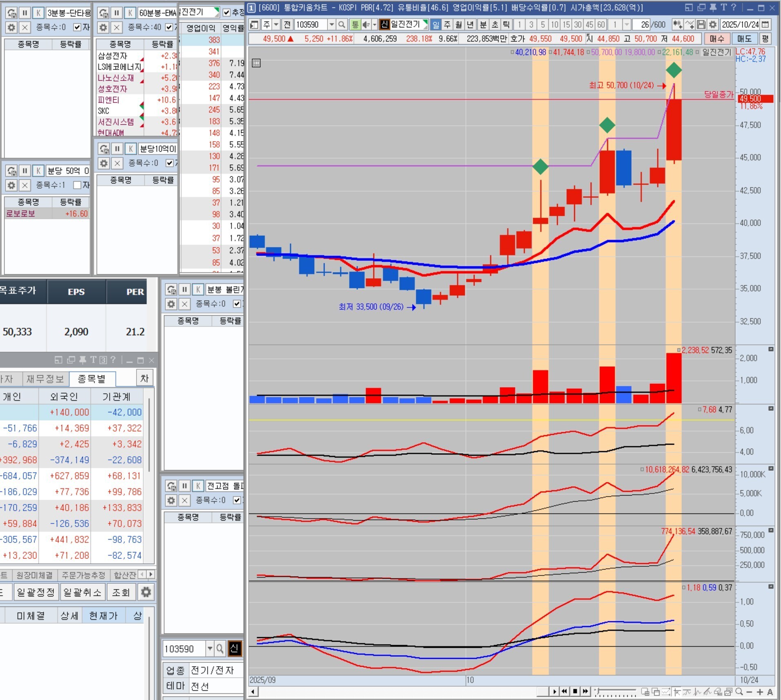Open settings gear next to 조회 button
Viewport: 781px width, 700px height.
click(146, 592)
